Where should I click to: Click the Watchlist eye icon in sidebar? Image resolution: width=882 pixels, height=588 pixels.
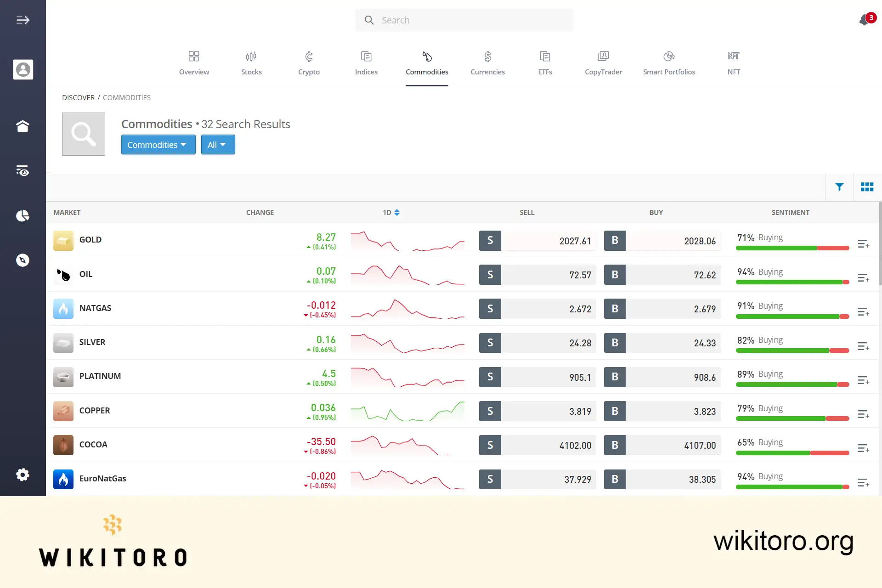click(23, 170)
